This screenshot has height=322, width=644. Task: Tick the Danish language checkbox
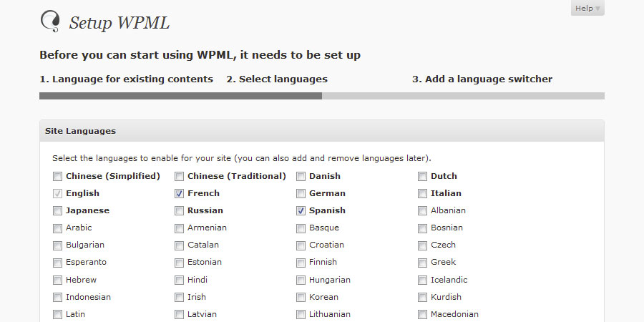coord(301,177)
